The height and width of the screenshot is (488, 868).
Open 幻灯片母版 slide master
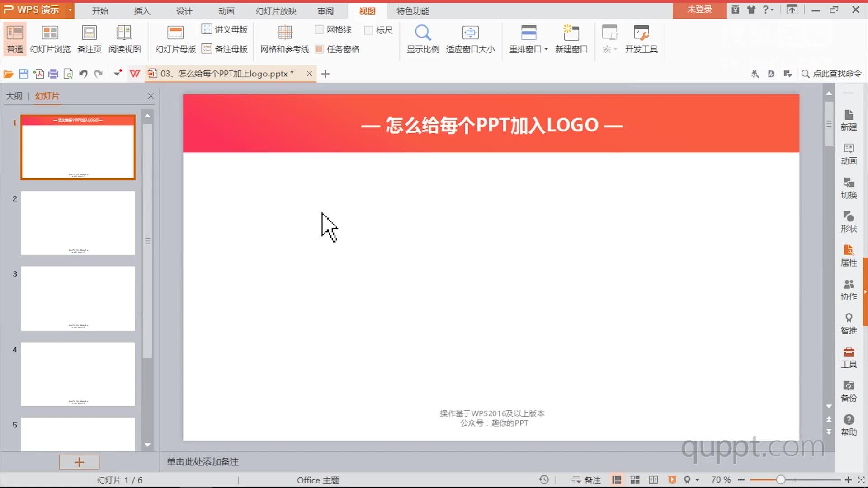click(175, 39)
